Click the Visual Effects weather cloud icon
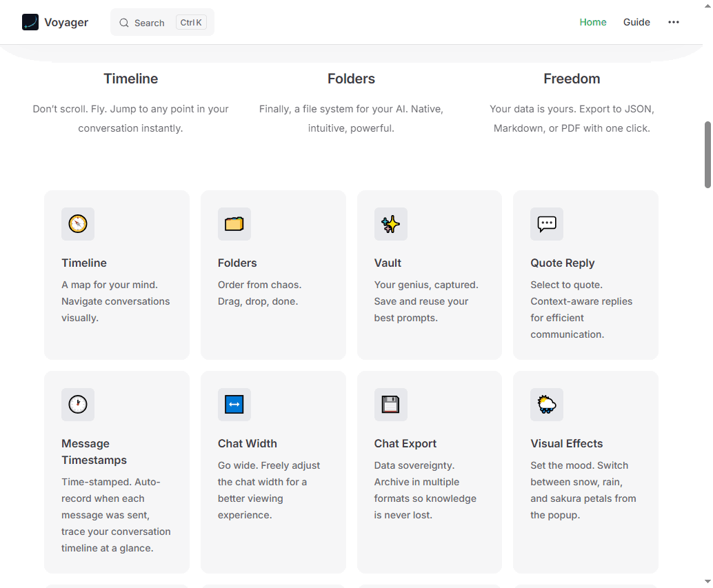The height and width of the screenshot is (588, 713). (x=547, y=405)
